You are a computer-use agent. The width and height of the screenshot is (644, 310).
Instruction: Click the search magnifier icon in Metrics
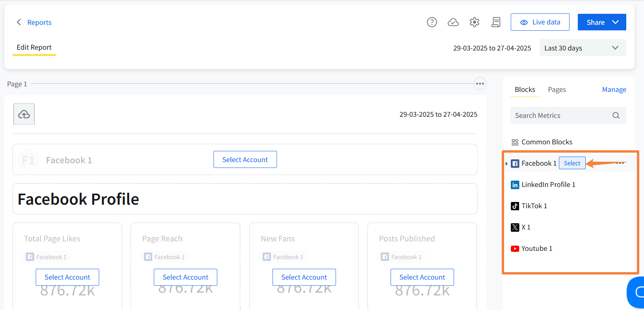(x=616, y=116)
